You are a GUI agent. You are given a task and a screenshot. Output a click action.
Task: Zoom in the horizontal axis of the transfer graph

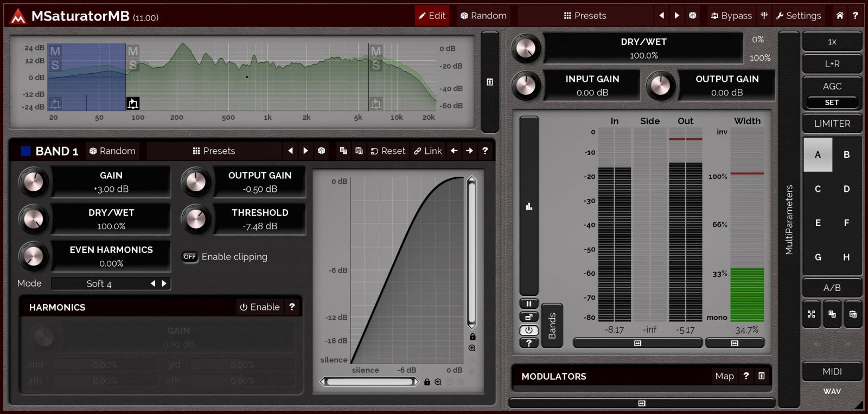tap(438, 382)
